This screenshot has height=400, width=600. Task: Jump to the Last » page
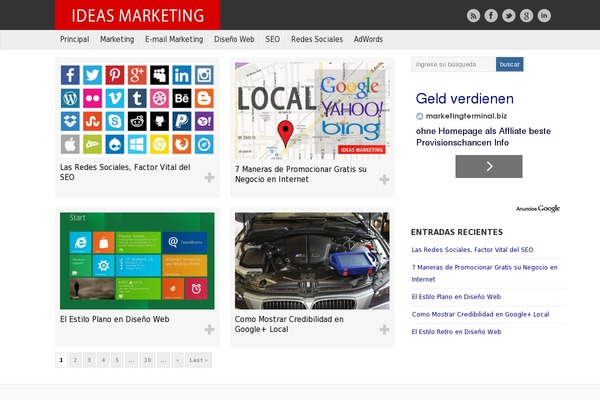coord(198,360)
